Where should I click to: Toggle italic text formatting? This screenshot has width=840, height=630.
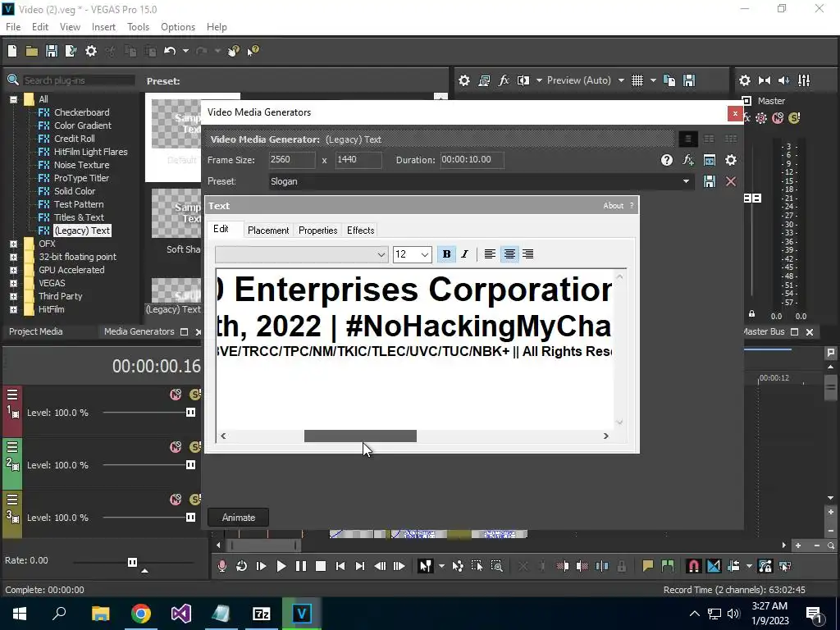[x=464, y=254]
